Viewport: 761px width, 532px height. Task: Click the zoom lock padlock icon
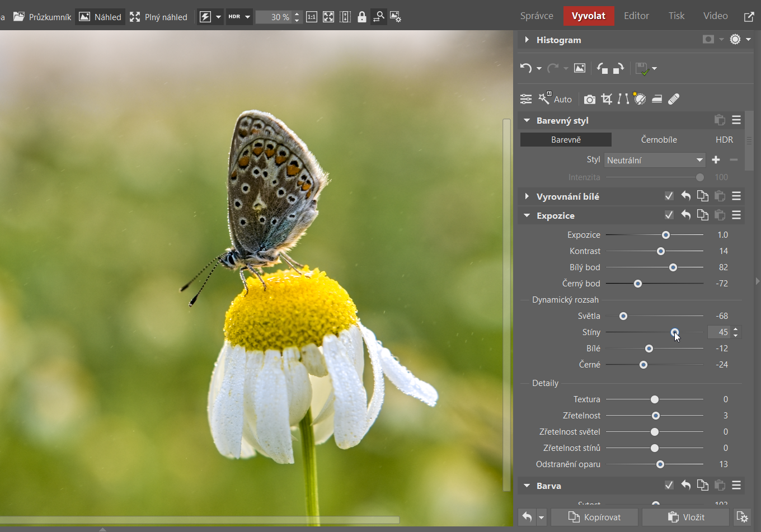(x=362, y=17)
